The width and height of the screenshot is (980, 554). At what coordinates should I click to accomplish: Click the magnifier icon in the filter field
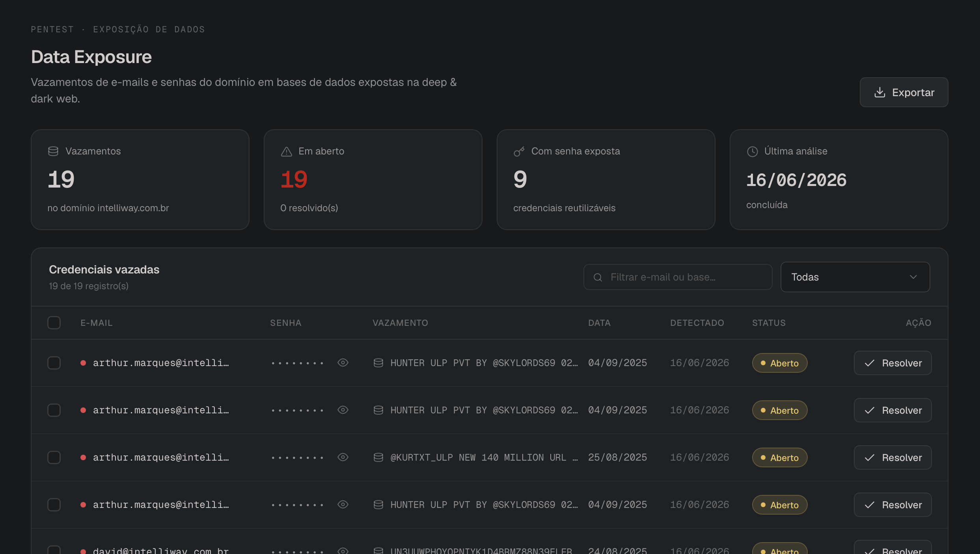click(598, 277)
